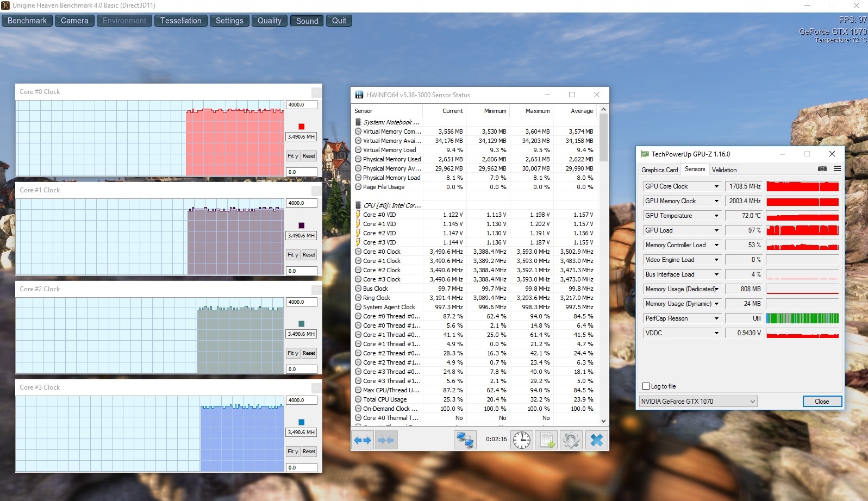Click the chip icon beside System: Notebook
This screenshot has height=501, width=868.
click(358, 122)
